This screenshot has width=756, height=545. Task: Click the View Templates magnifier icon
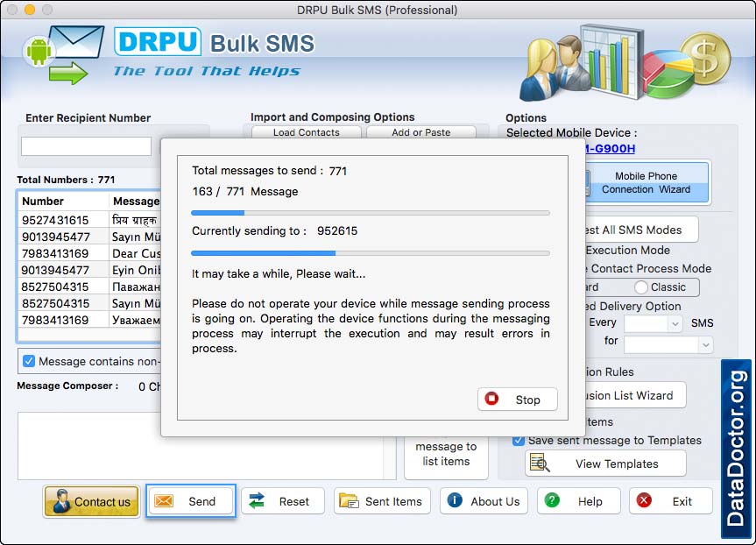point(540,463)
